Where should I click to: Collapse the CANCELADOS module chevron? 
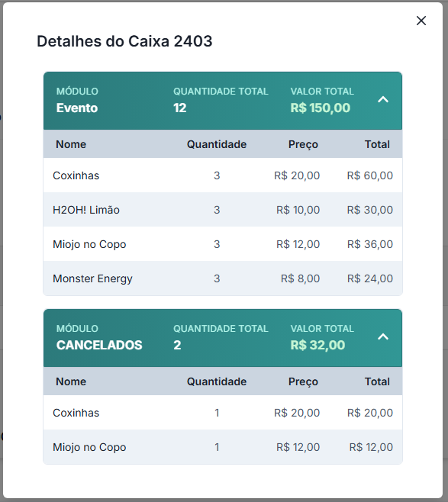tap(383, 336)
